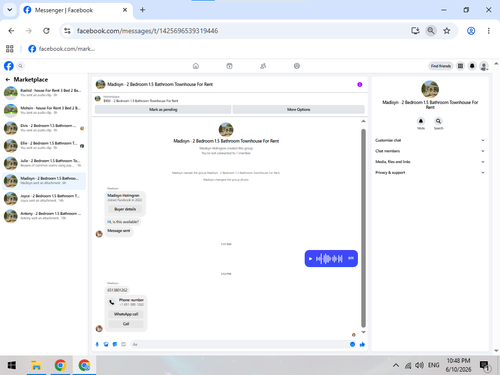Open Mohsin house for rent conversation
This screenshot has width=500, height=375.
pyautogui.click(x=44, y=110)
